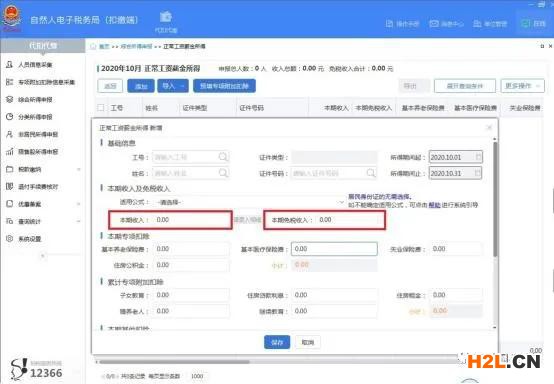Viewport: 554px width, 384px height.
Task: Click 取消 in the dialog
Action: tap(308, 342)
